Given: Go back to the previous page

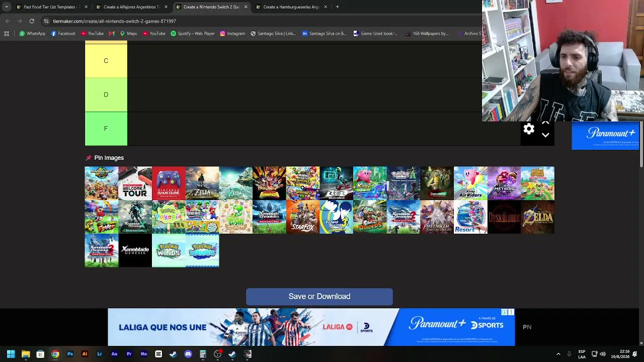Looking at the screenshot, I should 8,21.
